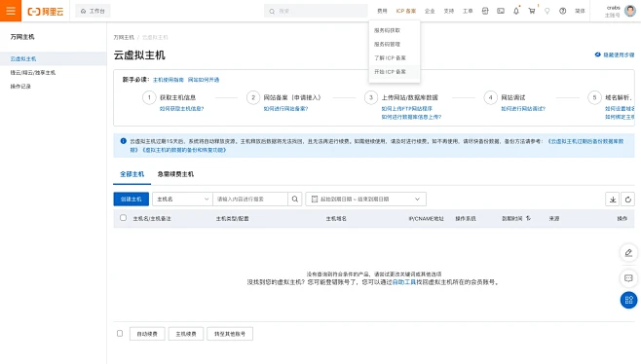The width and height of the screenshot is (641, 364).
Task: Switch language via 简体
Action: tap(580, 11)
